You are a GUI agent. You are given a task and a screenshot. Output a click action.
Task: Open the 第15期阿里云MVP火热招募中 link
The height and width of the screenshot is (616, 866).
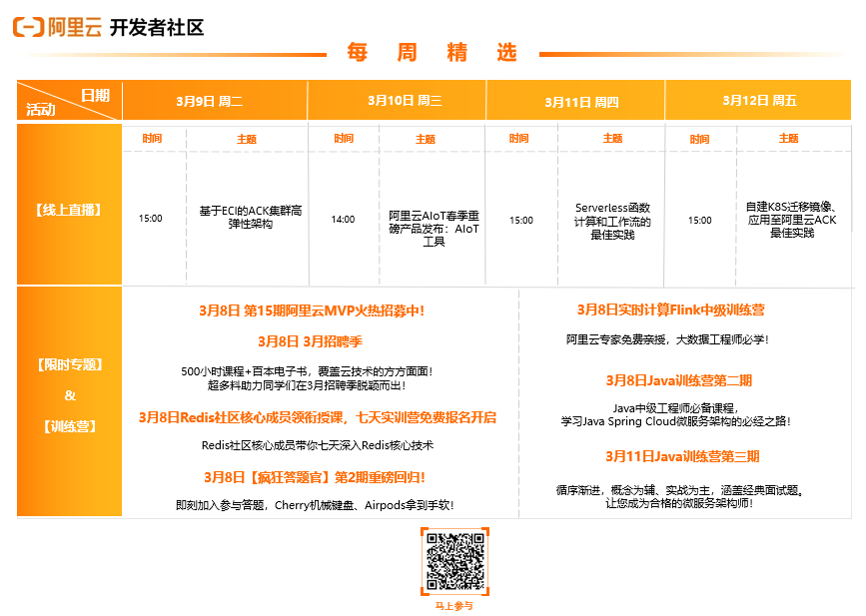coord(312,310)
